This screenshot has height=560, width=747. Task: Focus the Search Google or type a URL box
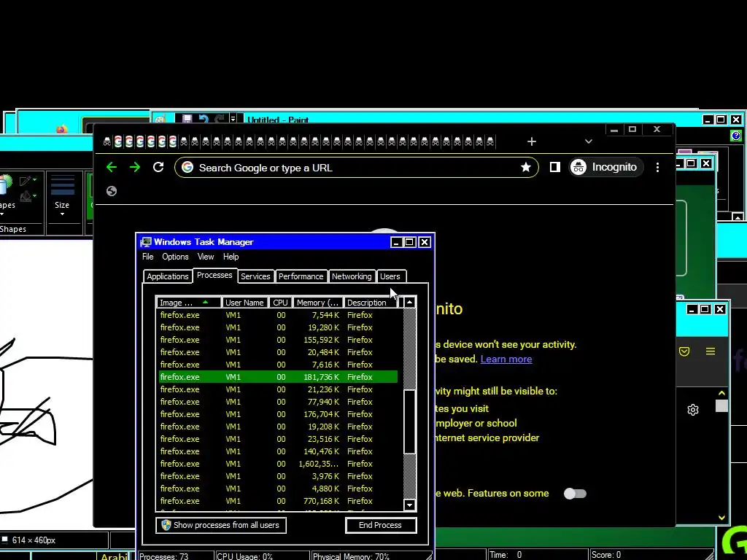click(356, 168)
